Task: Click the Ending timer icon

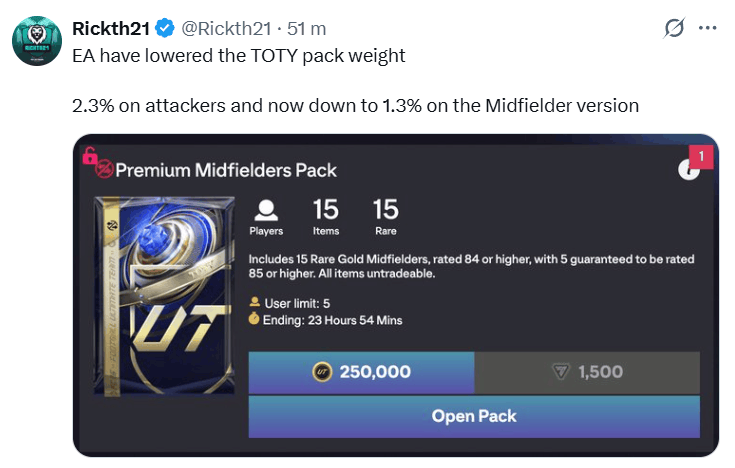Action: click(255, 320)
